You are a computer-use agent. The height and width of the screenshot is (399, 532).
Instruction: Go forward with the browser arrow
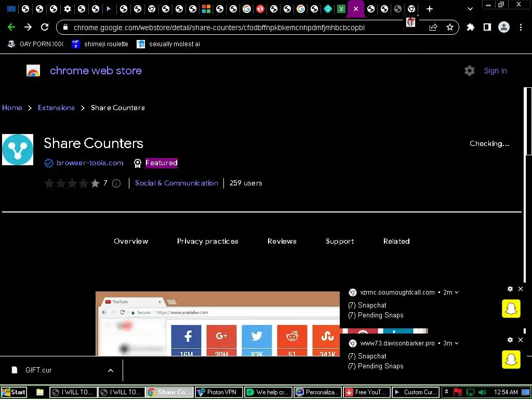28,27
